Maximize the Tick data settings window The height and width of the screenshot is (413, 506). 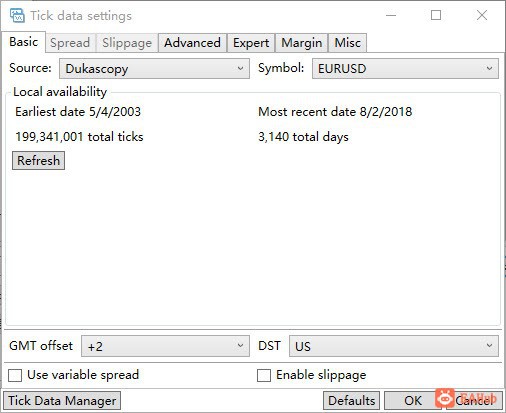pyautogui.click(x=436, y=15)
